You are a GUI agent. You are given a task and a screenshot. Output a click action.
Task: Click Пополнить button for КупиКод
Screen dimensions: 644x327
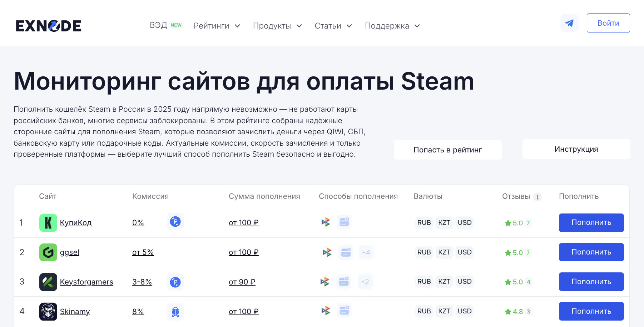tap(591, 223)
